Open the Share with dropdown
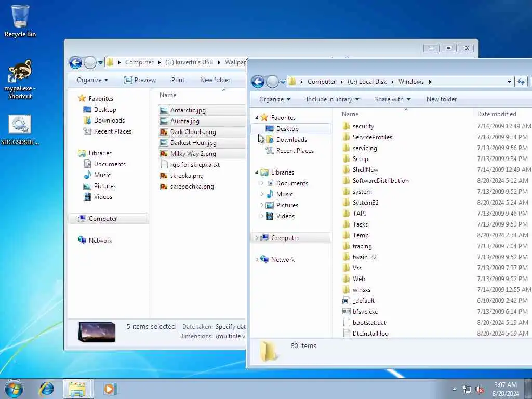Screen dimensions: 532x399 (393, 99)
